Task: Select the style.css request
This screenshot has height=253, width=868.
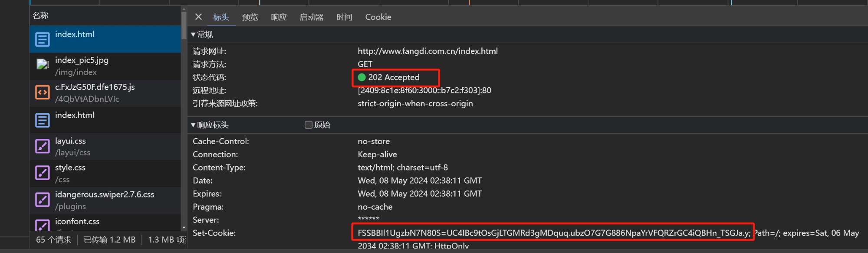Action: [105, 174]
